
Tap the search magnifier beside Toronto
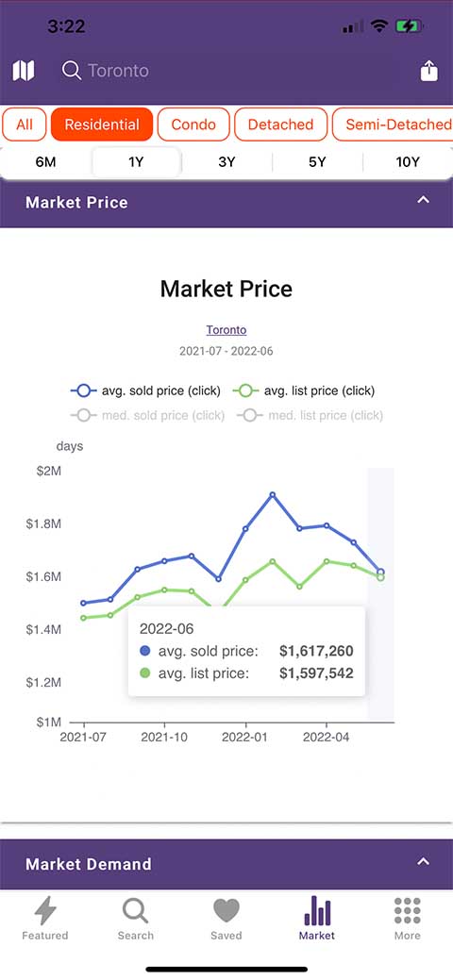(72, 71)
